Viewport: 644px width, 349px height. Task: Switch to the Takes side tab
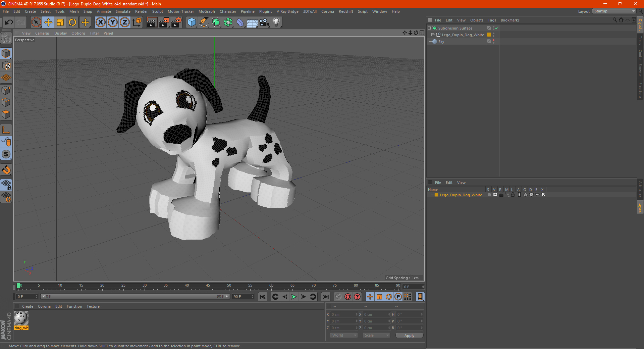[640, 40]
